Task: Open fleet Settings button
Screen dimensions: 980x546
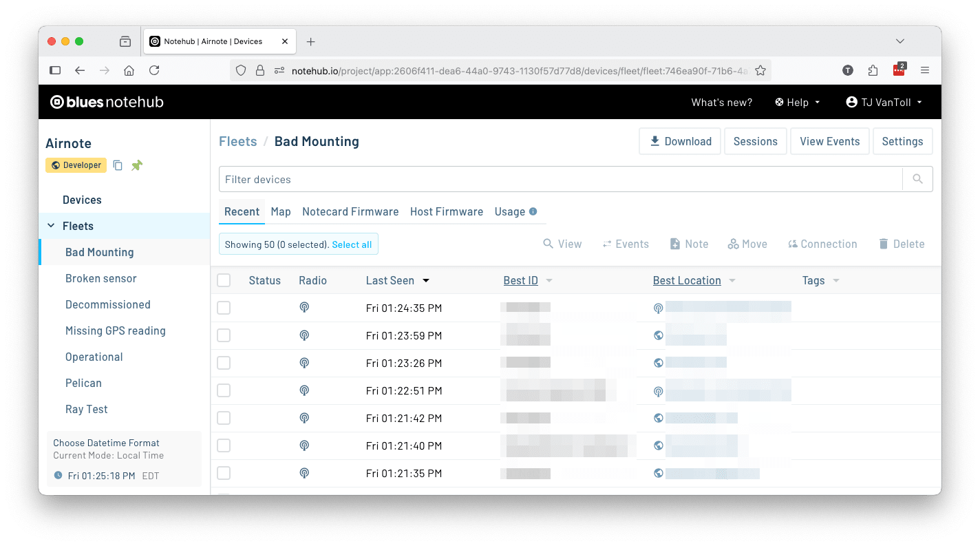Action: (x=902, y=141)
